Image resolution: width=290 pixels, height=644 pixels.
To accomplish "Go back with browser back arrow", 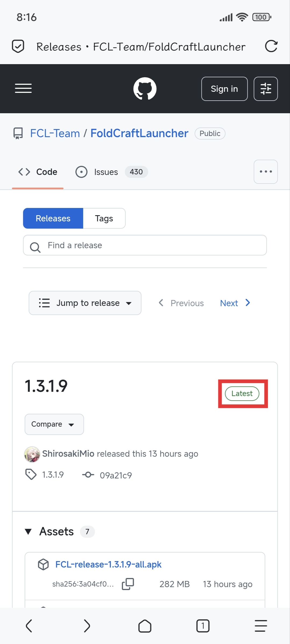I will click(x=29, y=626).
